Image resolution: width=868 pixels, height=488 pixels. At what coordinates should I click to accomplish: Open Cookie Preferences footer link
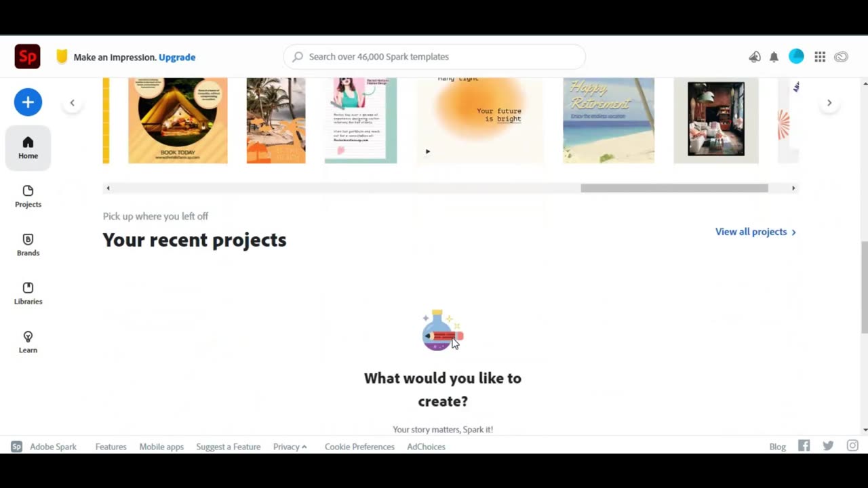[x=359, y=447]
